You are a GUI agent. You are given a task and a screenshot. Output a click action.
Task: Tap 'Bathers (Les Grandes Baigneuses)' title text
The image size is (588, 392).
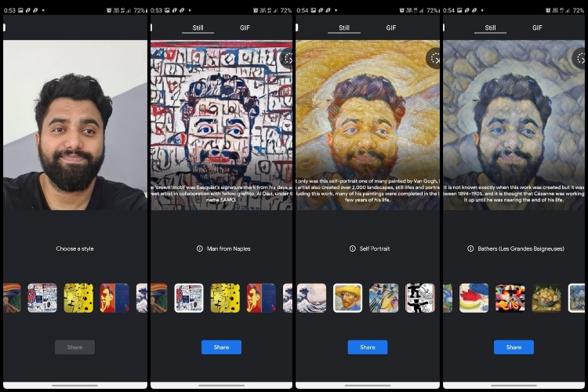point(521,249)
